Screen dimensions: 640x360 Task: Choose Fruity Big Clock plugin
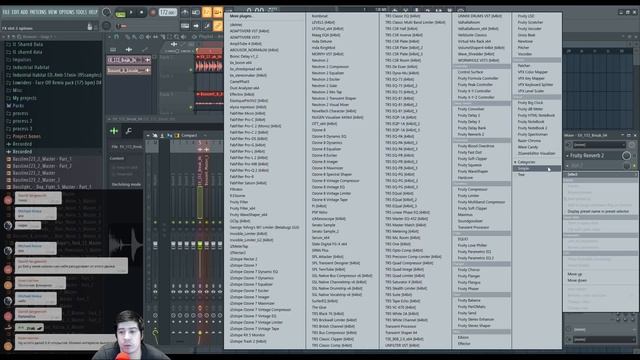tap(530, 103)
